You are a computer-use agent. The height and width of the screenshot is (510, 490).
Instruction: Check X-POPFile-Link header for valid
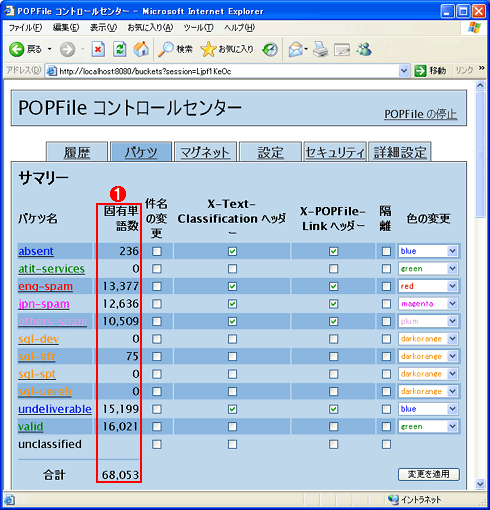tap(333, 427)
